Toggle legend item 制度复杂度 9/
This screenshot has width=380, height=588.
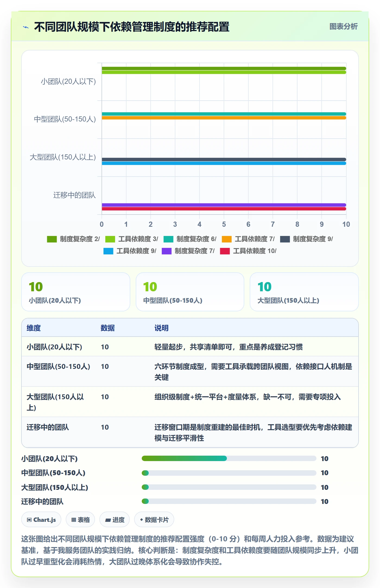pyautogui.click(x=306, y=239)
